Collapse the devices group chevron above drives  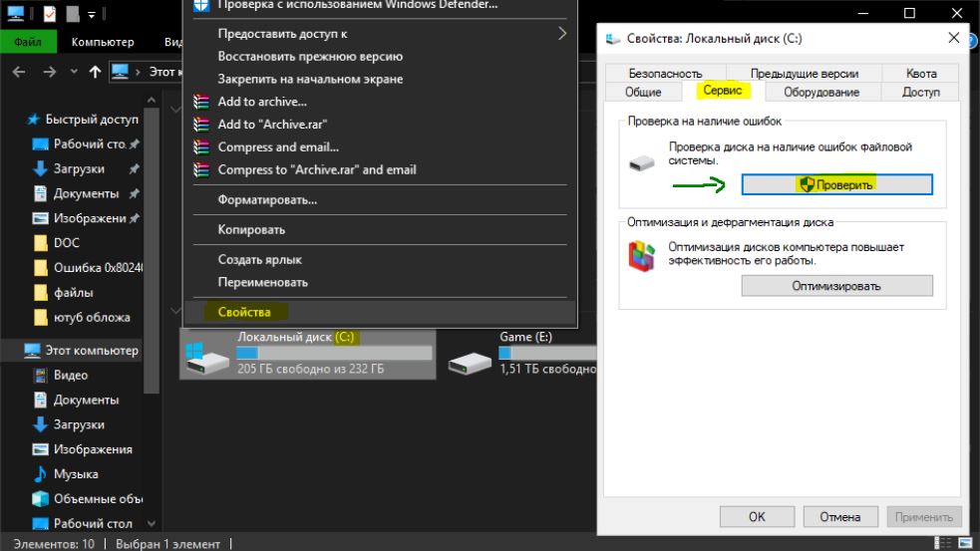175,310
